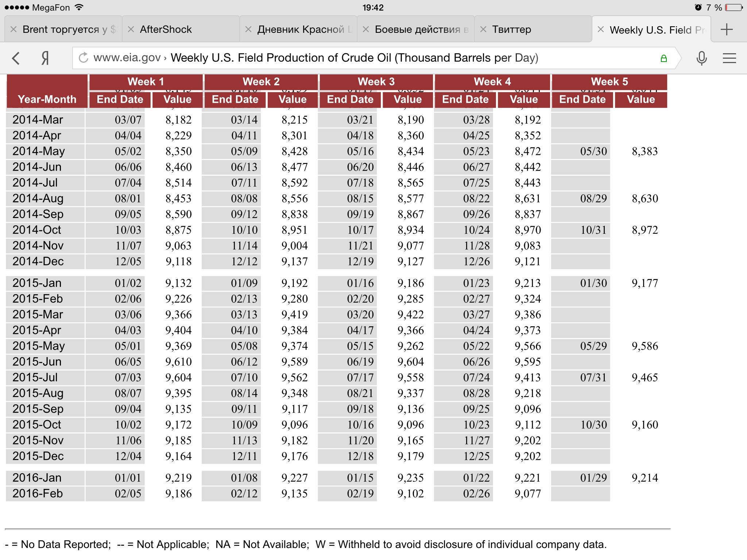Screen dimensions: 747x560
Task: Tap the 9,214 value for 01/29
Action: coord(645,478)
